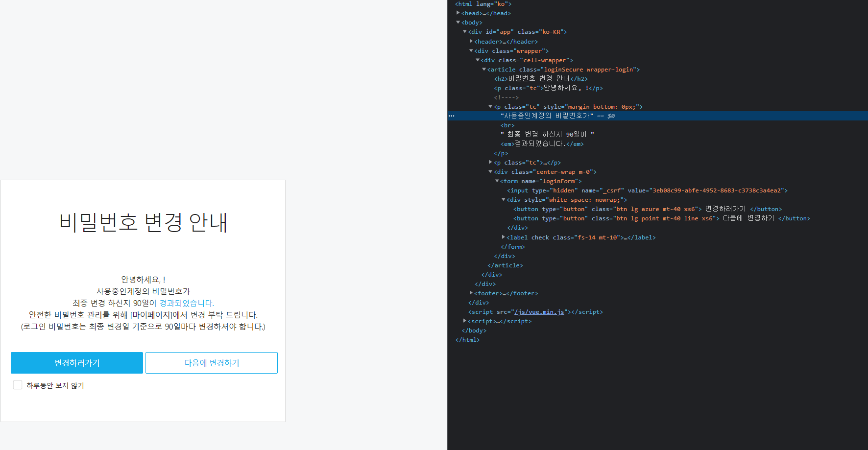Select the br element line
Viewport: 868px width, 450px height.
[x=507, y=125]
